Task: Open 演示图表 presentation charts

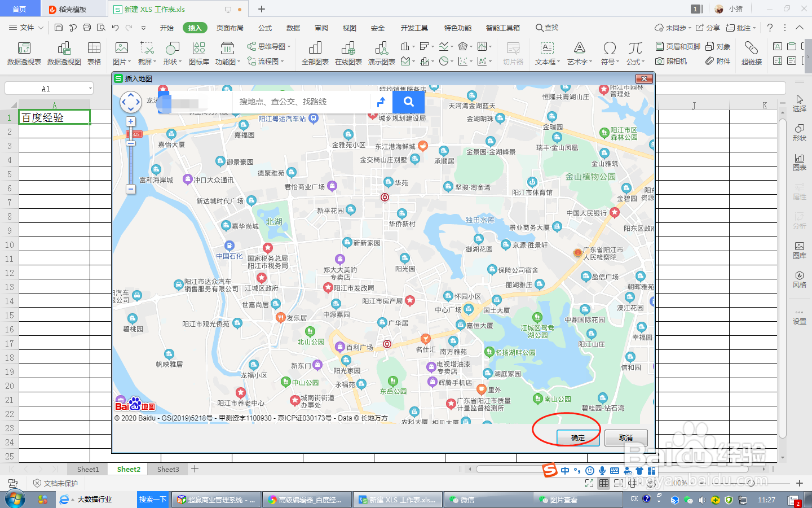Action: point(382,54)
